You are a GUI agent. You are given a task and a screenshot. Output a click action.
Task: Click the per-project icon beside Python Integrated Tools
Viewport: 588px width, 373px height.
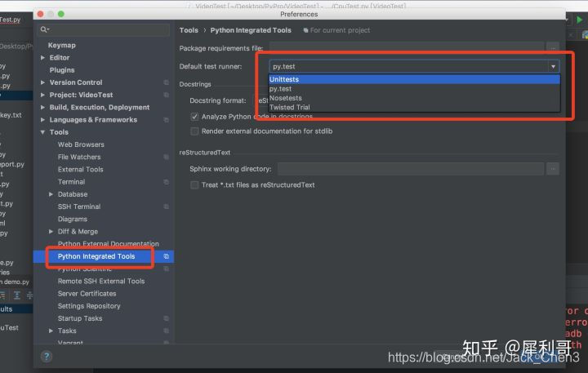(x=166, y=256)
